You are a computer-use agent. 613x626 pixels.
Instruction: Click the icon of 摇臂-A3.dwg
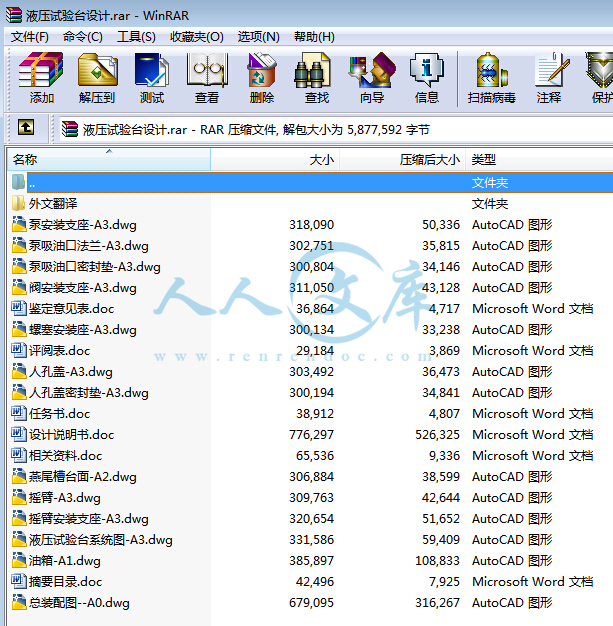(19, 497)
